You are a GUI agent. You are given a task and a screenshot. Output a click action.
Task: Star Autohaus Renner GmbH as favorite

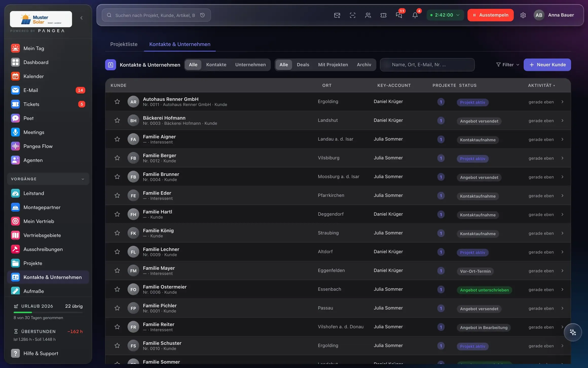tap(117, 102)
